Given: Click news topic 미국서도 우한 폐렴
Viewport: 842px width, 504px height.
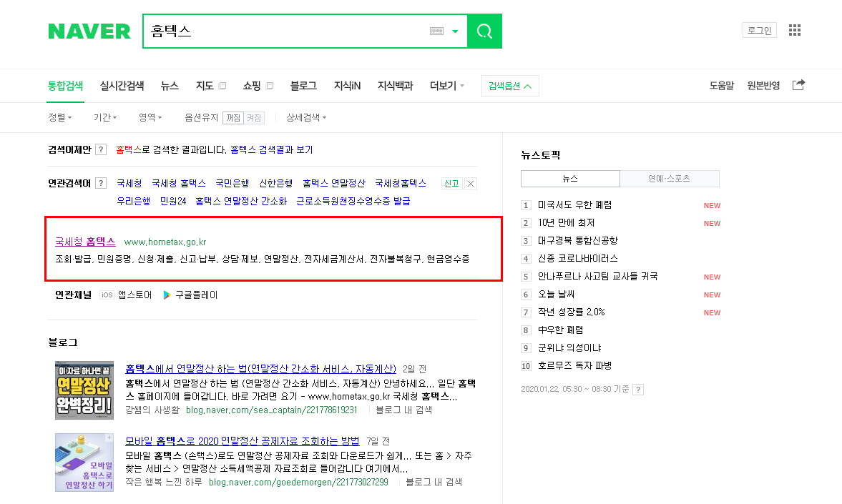Looking at the screenshot, I should pyautogui.click(x=574, y=204).
